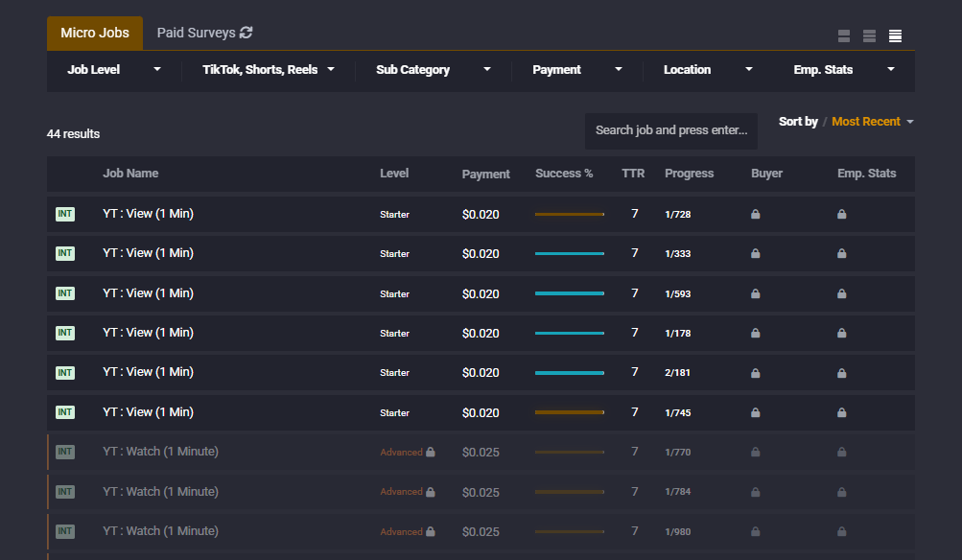Select the four-bar compact list view icon
962x560 pixels.
pos(895,36)
